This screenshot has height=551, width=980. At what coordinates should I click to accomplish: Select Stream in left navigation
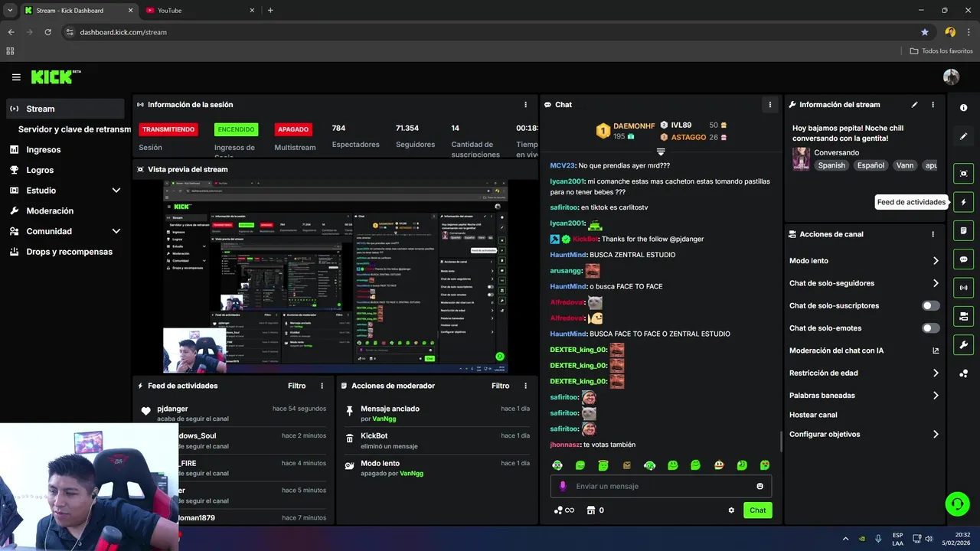[65, 109]
